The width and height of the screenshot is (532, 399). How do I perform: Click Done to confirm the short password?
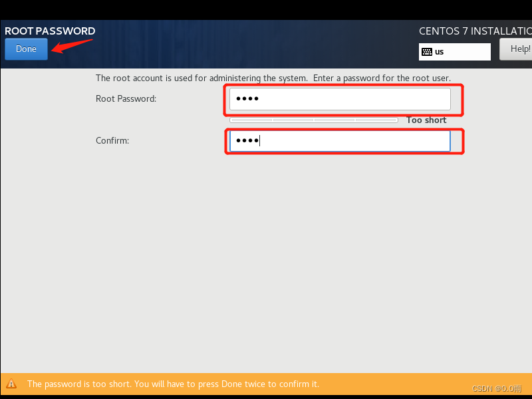coord(25,49)
